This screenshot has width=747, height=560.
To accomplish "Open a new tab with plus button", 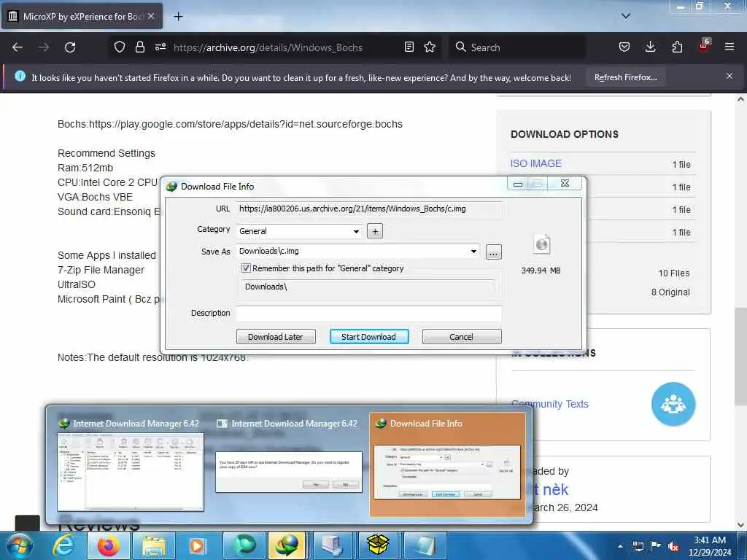I will [x=178, y=17].
